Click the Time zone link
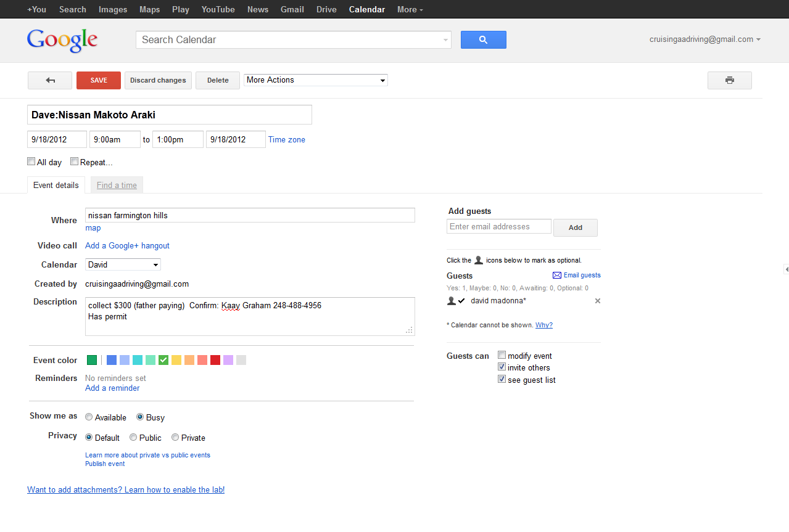 (x=287, y=140)
